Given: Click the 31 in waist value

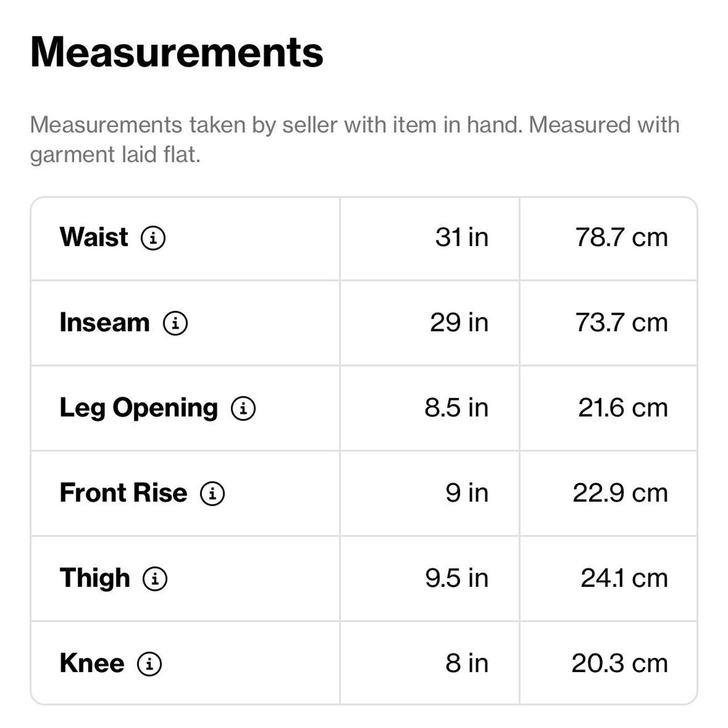Looking at the screenshot, I should coord(461,237).
